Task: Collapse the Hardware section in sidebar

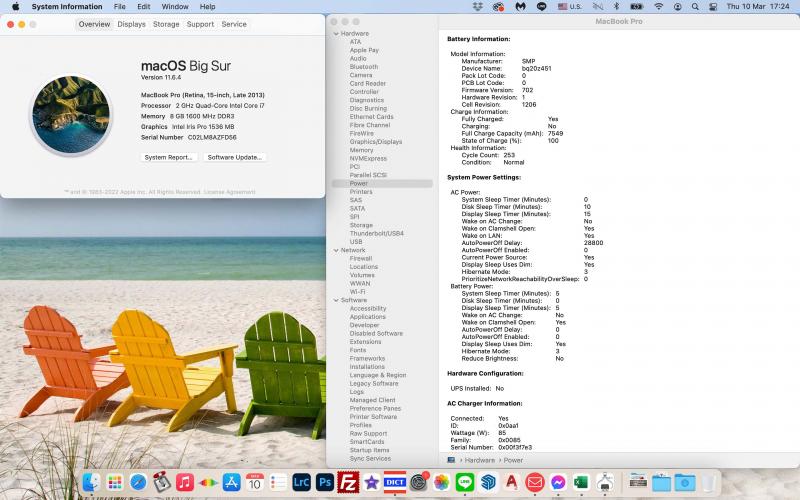Action: point(336,34)
